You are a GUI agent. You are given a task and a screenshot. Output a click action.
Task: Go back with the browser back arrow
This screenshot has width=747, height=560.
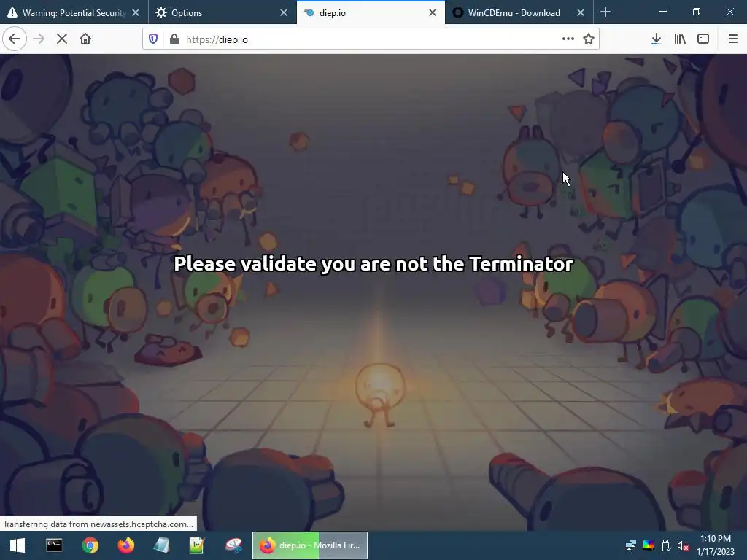click(x=15, y=39)
